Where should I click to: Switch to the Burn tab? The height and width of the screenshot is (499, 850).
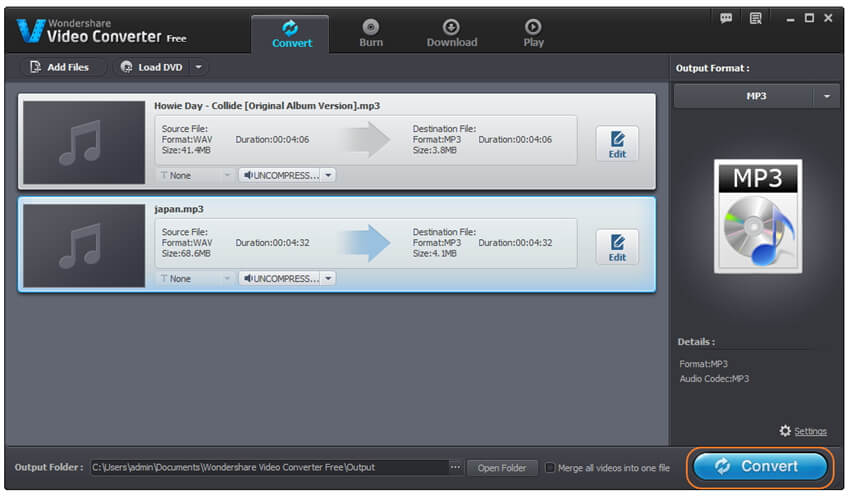371,34
